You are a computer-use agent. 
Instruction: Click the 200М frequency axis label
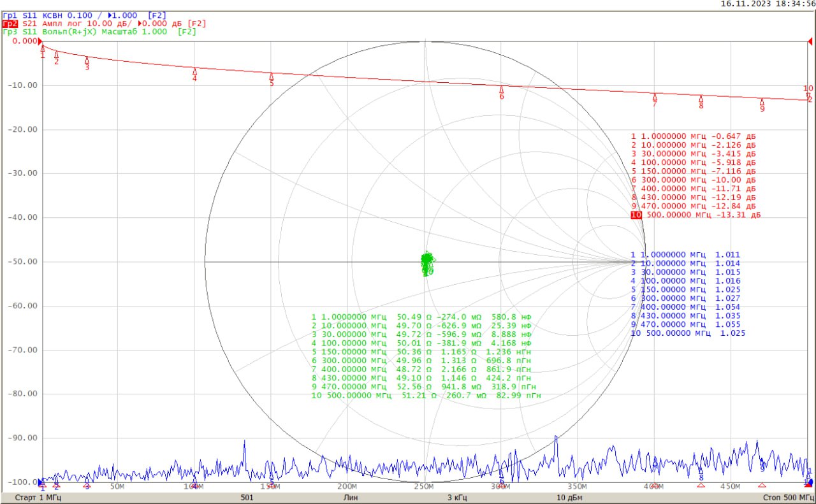[347, 487]
